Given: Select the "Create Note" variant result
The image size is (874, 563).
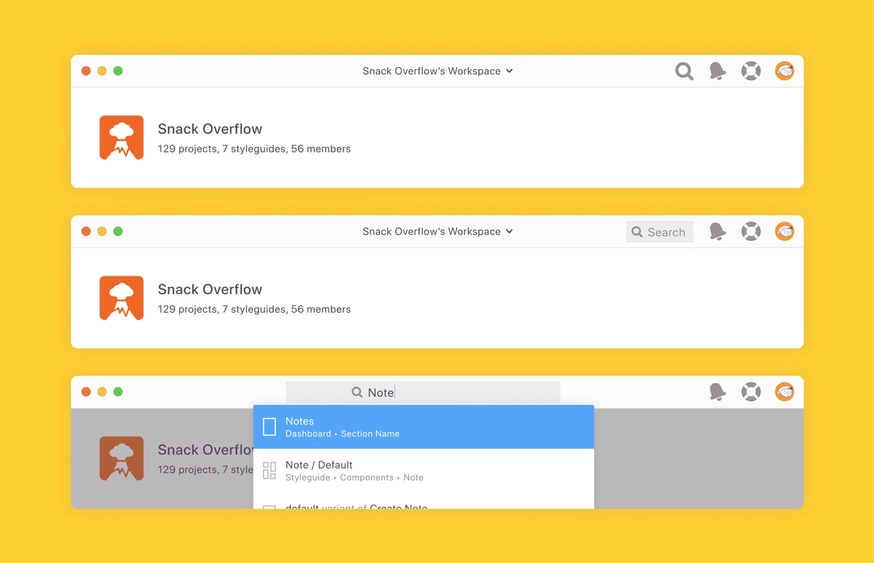Looking at the screenshot, I should (424, 503).
